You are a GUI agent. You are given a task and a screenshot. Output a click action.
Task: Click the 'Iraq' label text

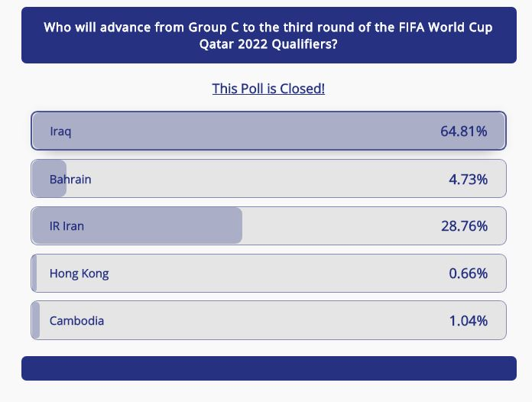(60, 131)
